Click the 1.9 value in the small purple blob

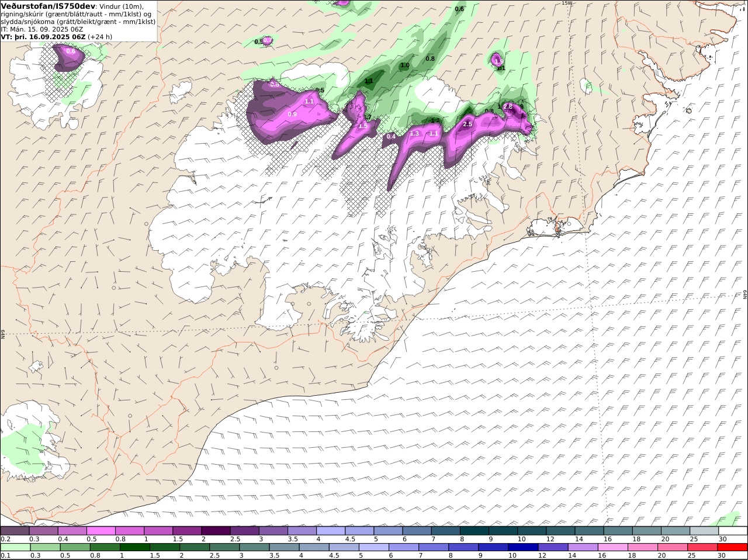(x=498, y=61)
